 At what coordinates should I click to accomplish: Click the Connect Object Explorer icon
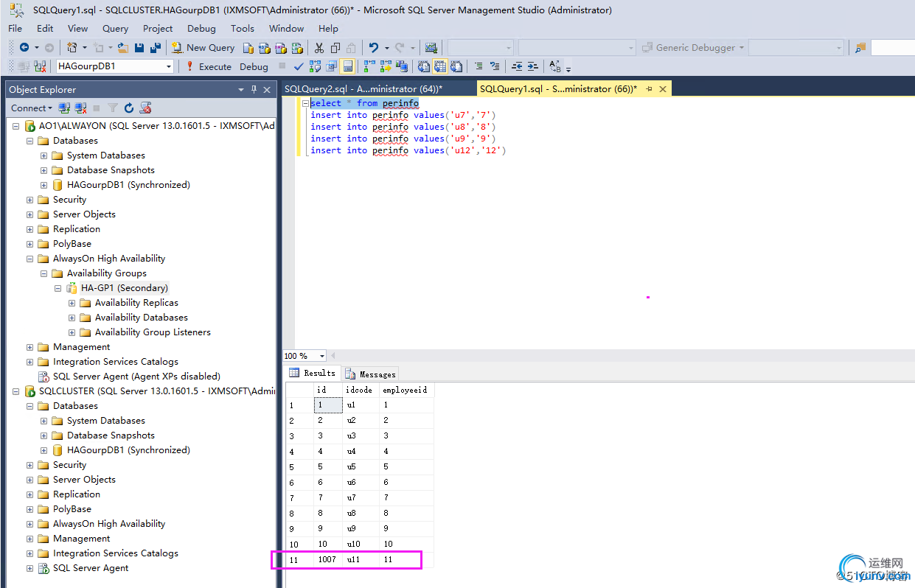click(65, 108)
